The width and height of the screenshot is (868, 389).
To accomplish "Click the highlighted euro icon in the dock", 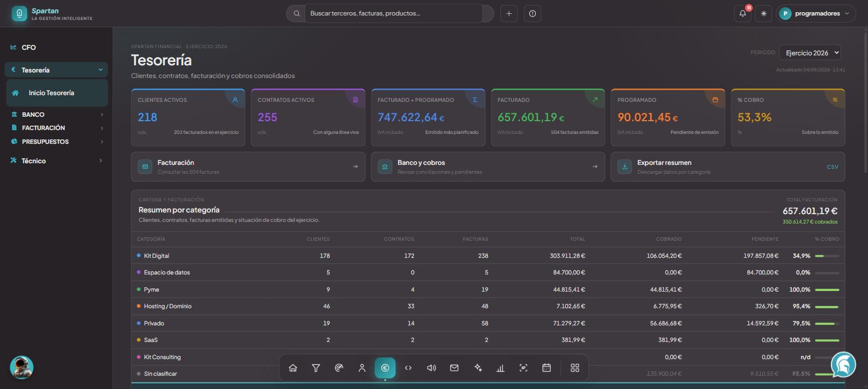I will tap(385, 368).
